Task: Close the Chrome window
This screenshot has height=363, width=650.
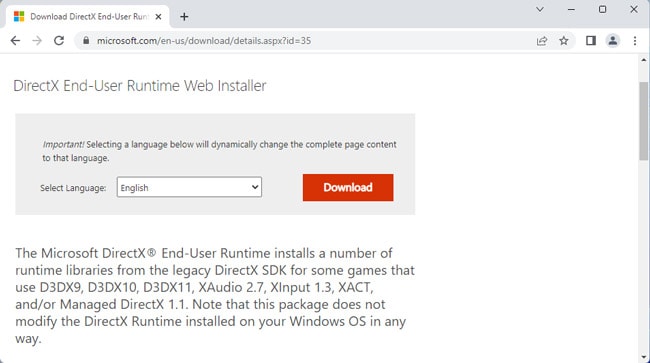Action: (634, 9)
